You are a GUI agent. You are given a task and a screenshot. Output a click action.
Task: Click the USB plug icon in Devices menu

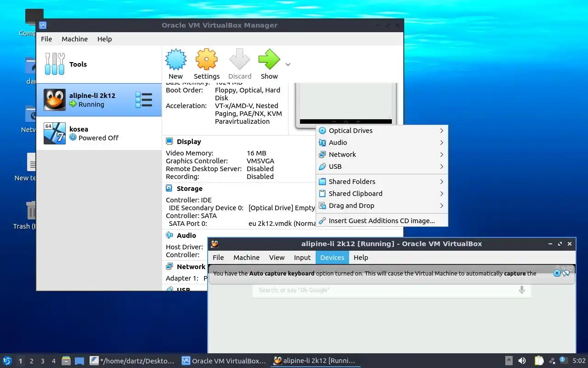tap(322, 167)
